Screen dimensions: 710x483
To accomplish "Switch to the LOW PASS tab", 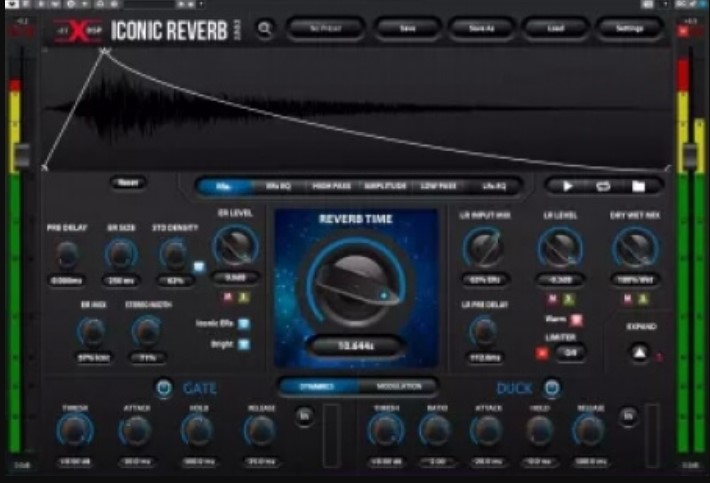I will pos(438,186).
